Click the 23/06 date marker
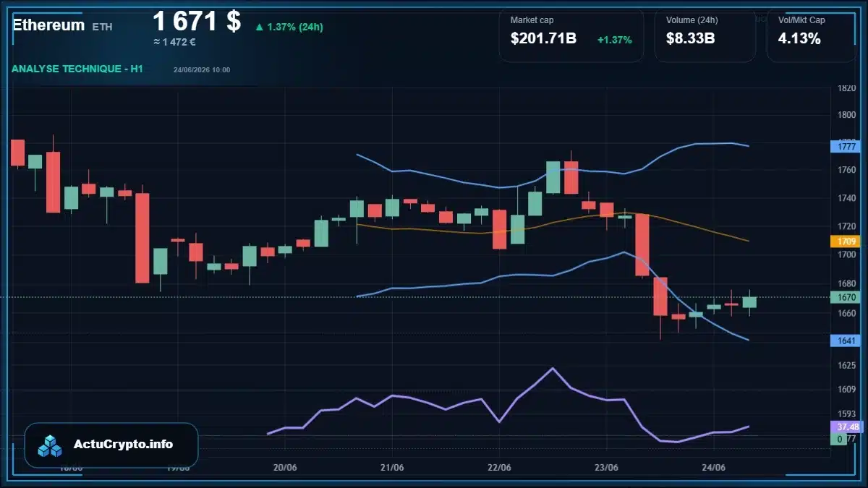 coord(606,467)
